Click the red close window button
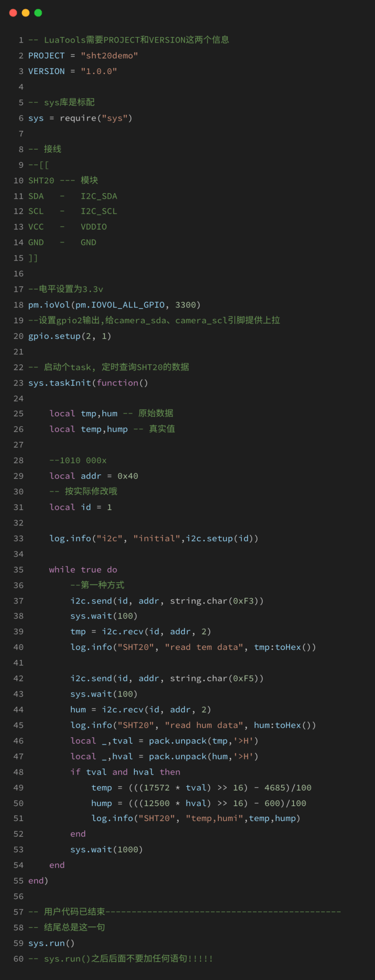This screenshot has height=980, width=375. [x=13, y=13]
